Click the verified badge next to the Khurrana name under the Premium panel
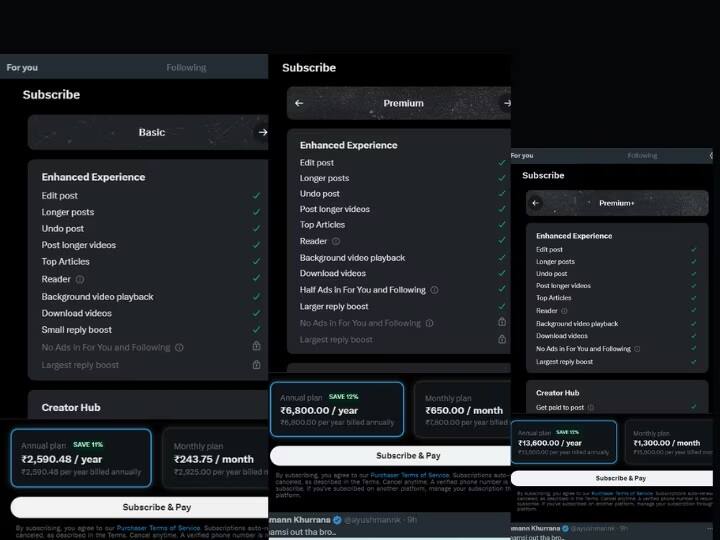The width and height of the screenshot is (720, 540). coord(337,520)
